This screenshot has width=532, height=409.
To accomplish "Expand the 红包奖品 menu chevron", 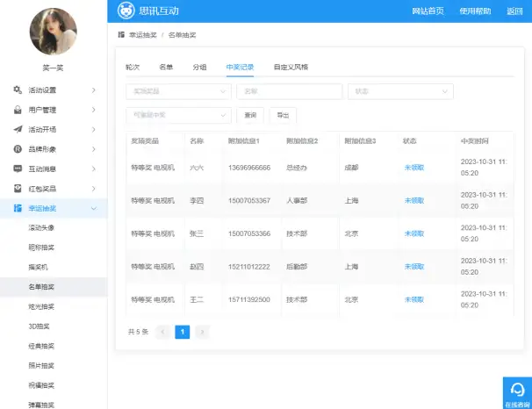I will (94, 188).
